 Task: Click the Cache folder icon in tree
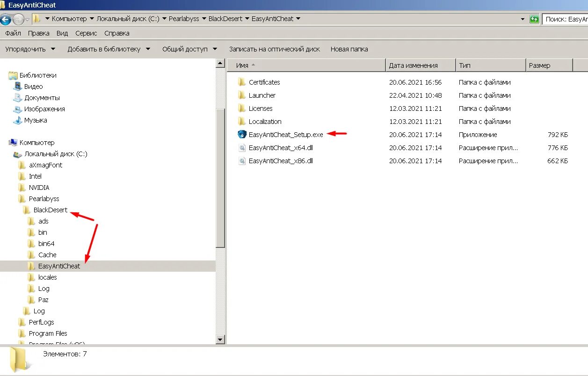[31, 255]
